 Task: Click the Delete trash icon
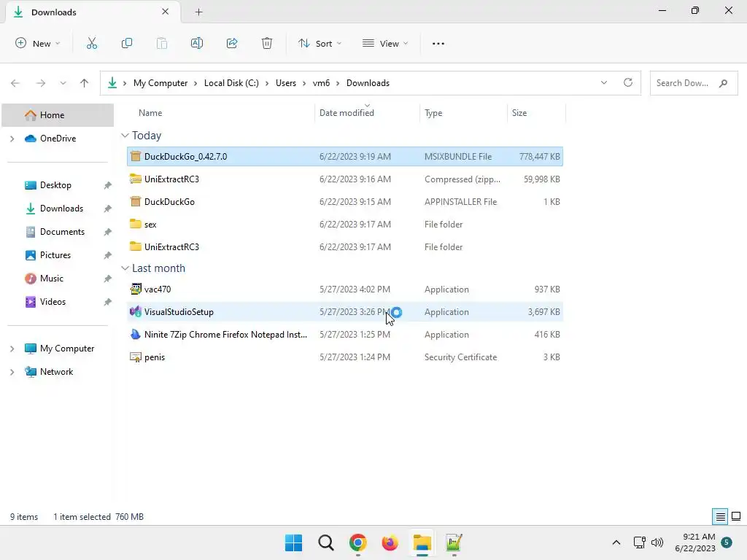(267, 43)
